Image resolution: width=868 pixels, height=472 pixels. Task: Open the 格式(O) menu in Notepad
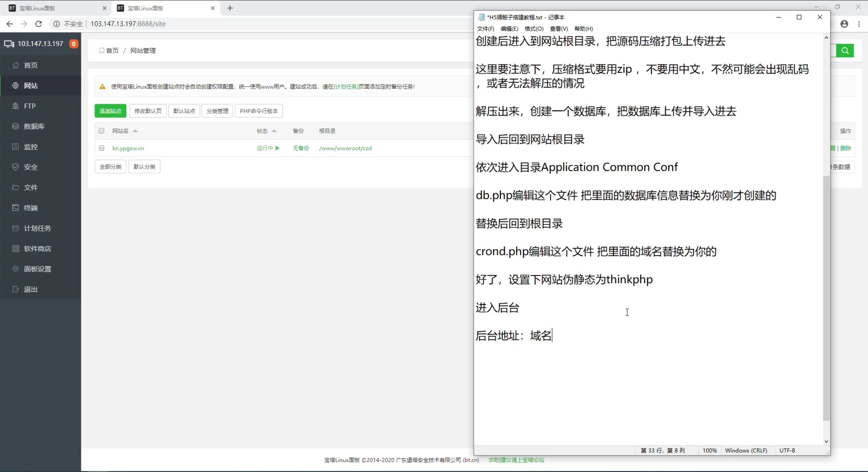pyautogui.click(x=533, y=29)
